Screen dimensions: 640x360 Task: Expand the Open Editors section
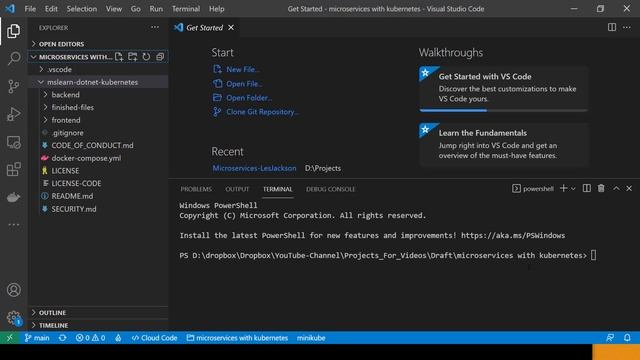(98, 44)
